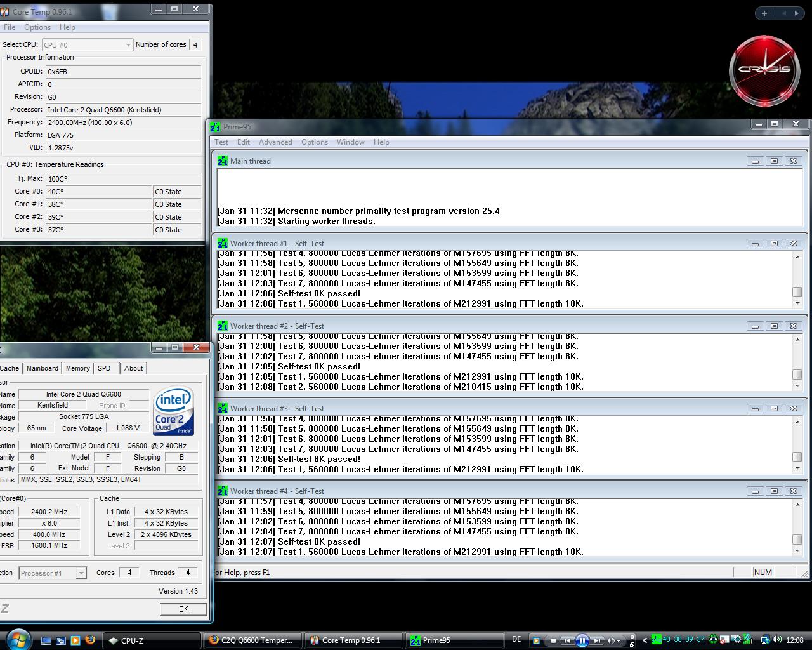Click the Crysis clock gadget
This screenshot has width=812, height=650.
pos(764,70)
